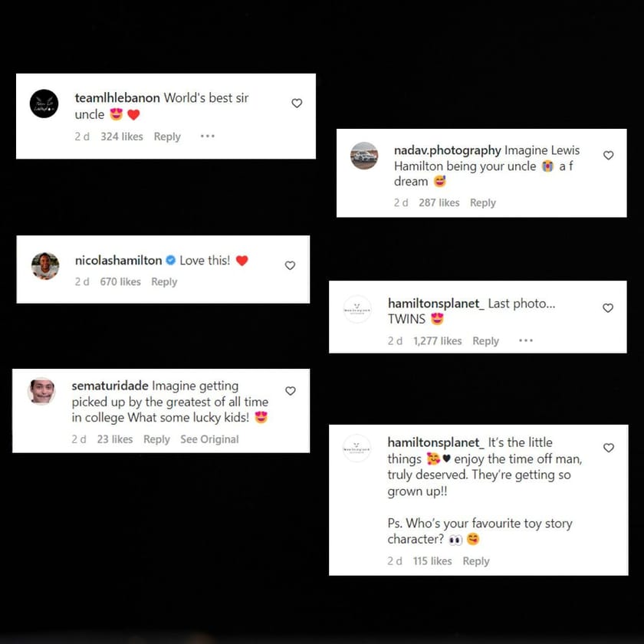The width and height of the screenshot is (644, 644).
Task: Like nicolashamilton's 'Love this!' comment
Action: coord(290,266)
